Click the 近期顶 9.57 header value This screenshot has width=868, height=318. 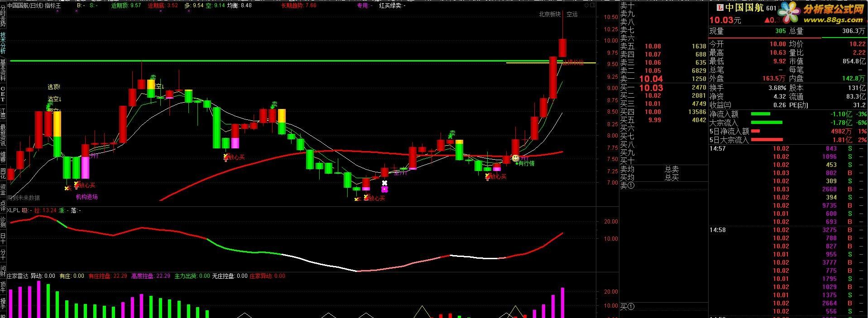click(x=125, y=6)
